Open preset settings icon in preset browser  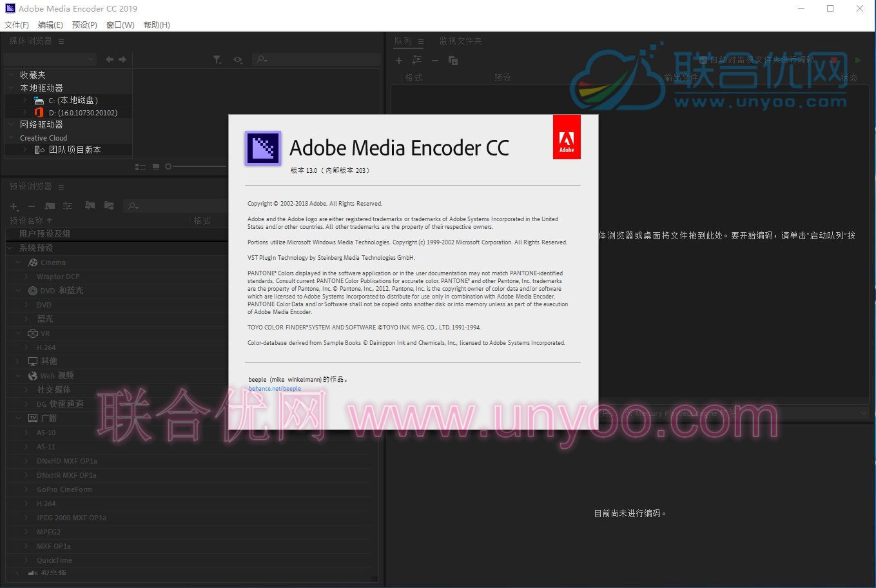68,206
